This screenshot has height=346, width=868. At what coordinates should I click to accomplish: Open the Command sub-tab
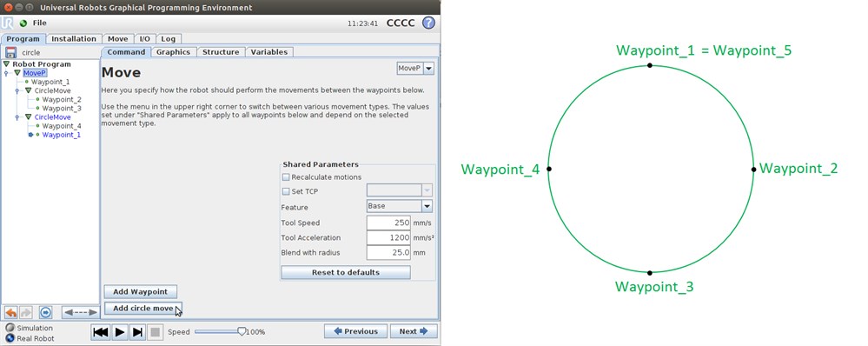126,52
